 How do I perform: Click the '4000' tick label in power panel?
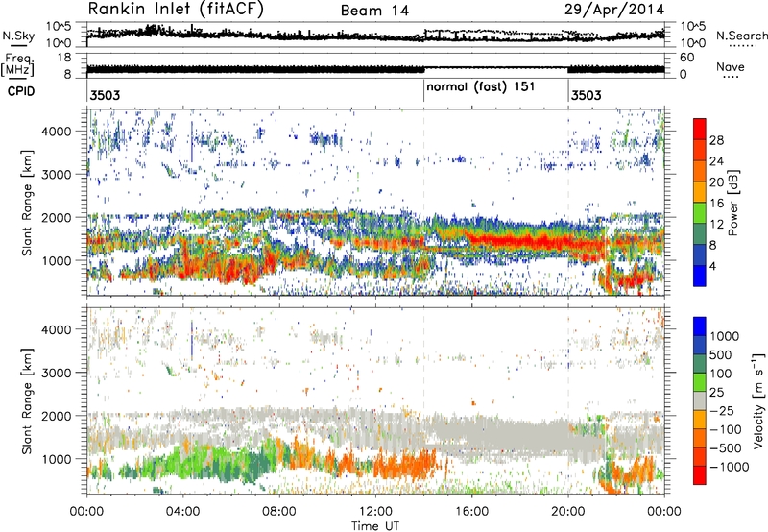[56, 132]
